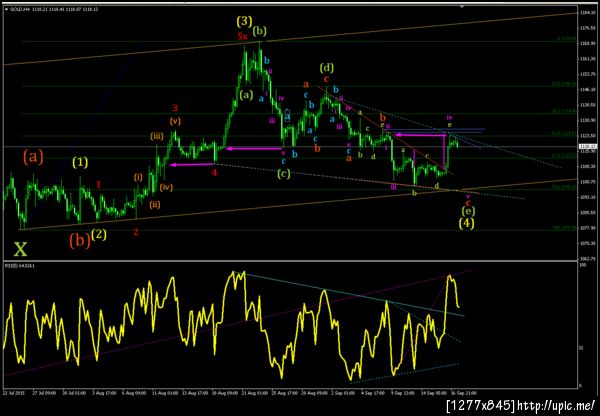Select the orange (iii) subwave label
600x416 pixels.
click(x=157, y=137)
